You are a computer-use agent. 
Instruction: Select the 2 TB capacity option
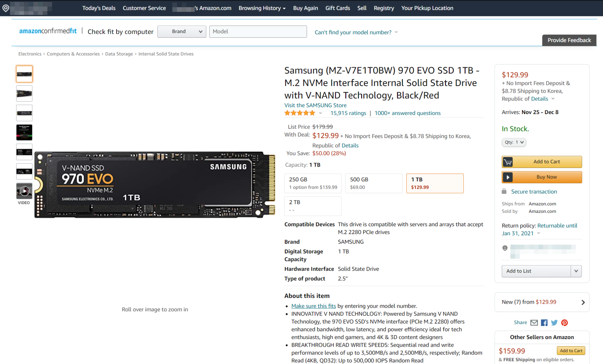point(312,206)
